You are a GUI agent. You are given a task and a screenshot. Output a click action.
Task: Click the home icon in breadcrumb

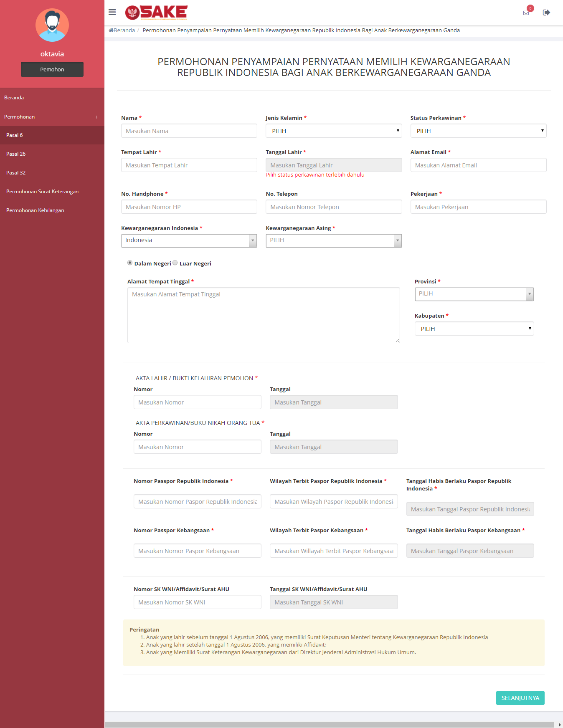111,30
